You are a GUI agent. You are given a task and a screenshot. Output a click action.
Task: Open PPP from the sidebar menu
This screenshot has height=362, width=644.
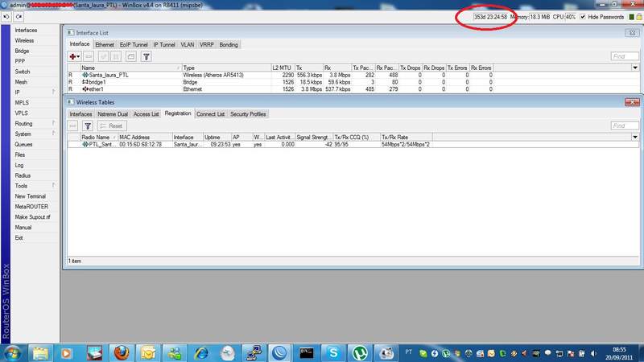click(19, 61)
